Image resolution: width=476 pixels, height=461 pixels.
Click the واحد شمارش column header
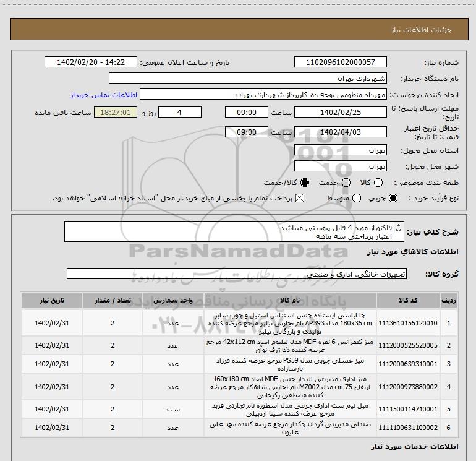click(x=173, y=300)
